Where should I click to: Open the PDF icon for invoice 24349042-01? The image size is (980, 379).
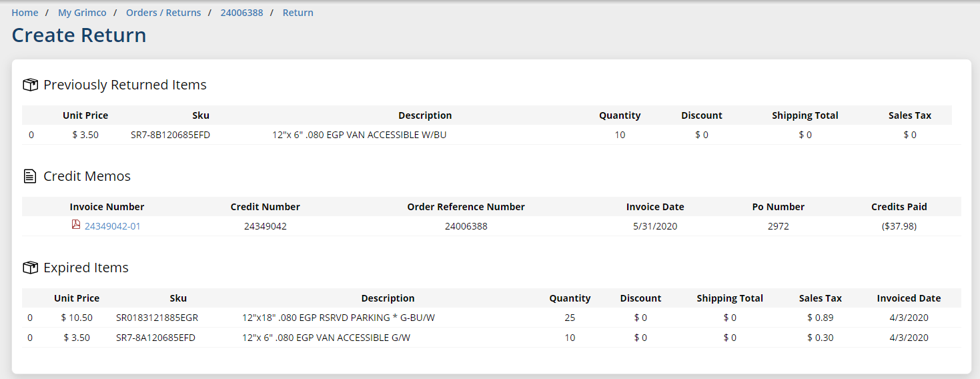pos(76,226)
